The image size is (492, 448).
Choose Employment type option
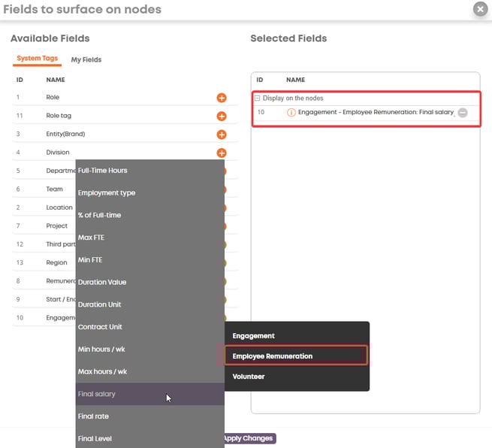coord(107,193)
